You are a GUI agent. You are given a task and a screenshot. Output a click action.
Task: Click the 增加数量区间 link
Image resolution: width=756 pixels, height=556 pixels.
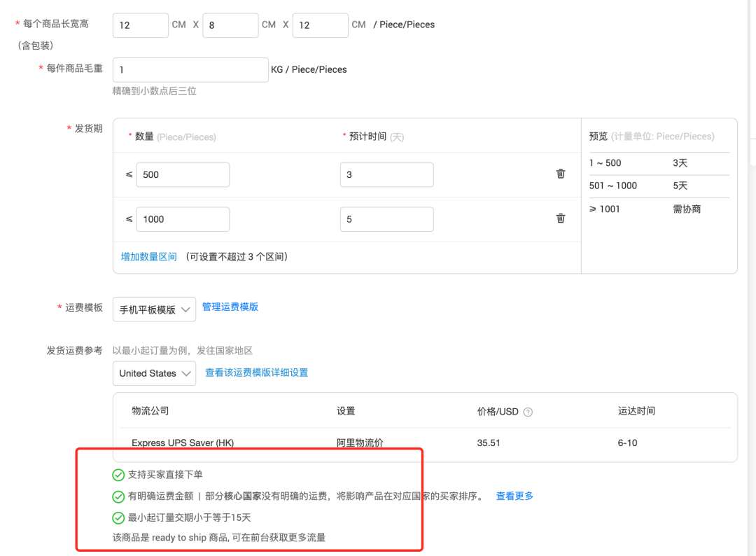pos(148,257)
